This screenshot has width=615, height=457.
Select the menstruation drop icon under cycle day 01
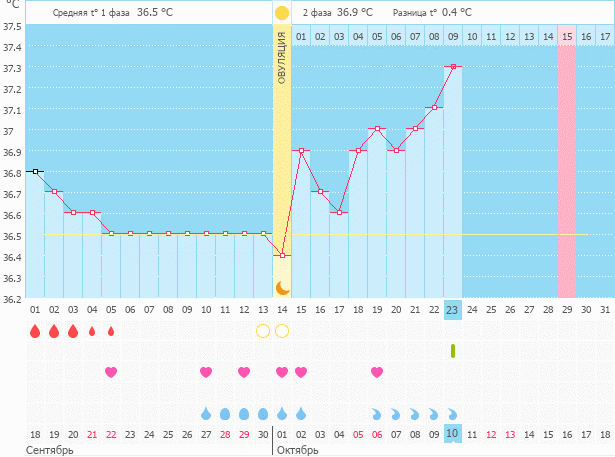[35, 331]
